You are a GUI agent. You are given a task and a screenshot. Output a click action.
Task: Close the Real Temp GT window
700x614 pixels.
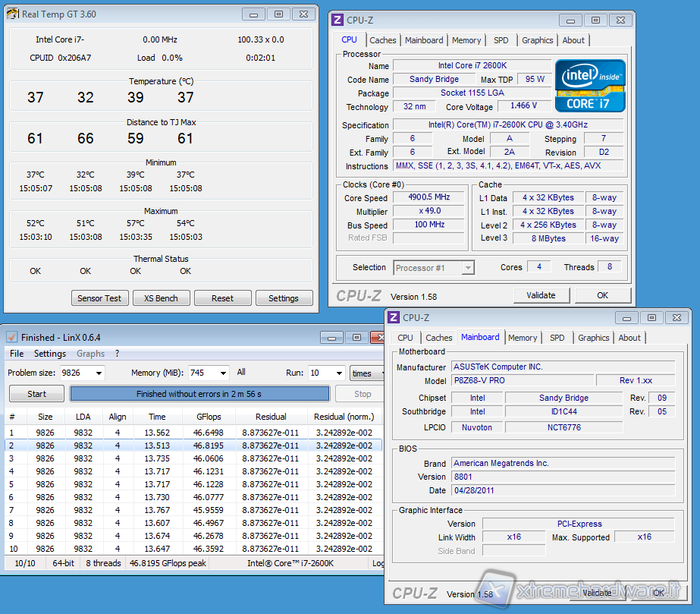point(303,14)
